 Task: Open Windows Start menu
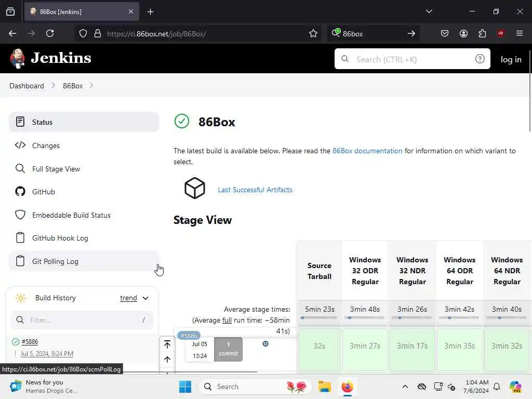tap(185, 387)
